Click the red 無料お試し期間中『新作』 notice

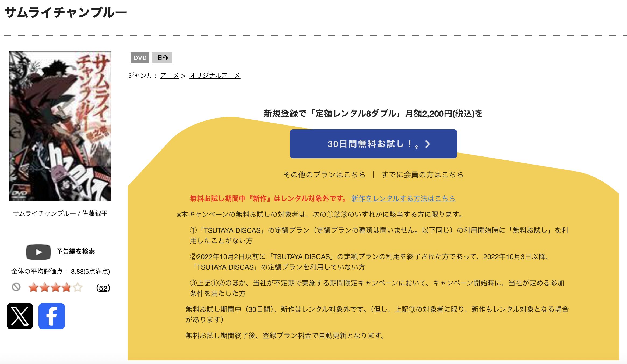tap(269, 198)
